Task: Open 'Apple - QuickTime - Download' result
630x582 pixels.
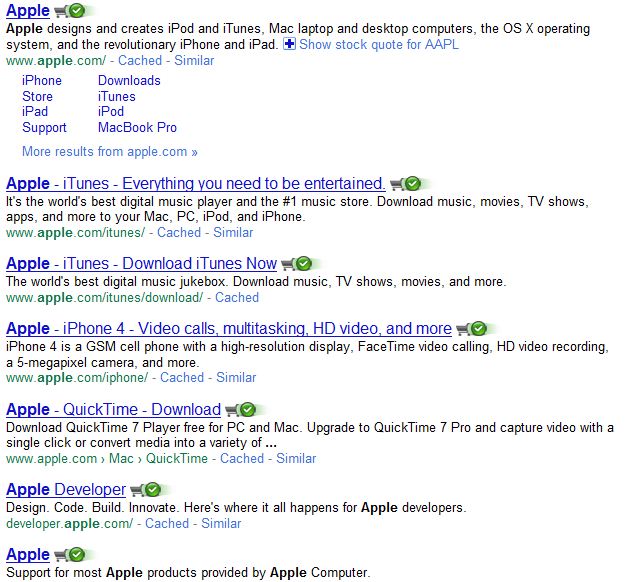Action: [114, 410]
